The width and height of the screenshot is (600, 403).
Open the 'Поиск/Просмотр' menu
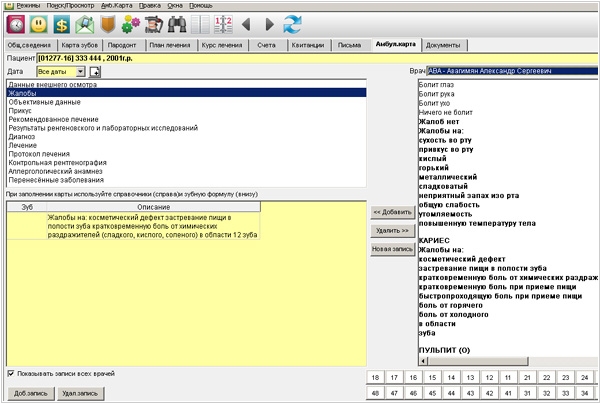pyautogui.click(x=70, y=5)
